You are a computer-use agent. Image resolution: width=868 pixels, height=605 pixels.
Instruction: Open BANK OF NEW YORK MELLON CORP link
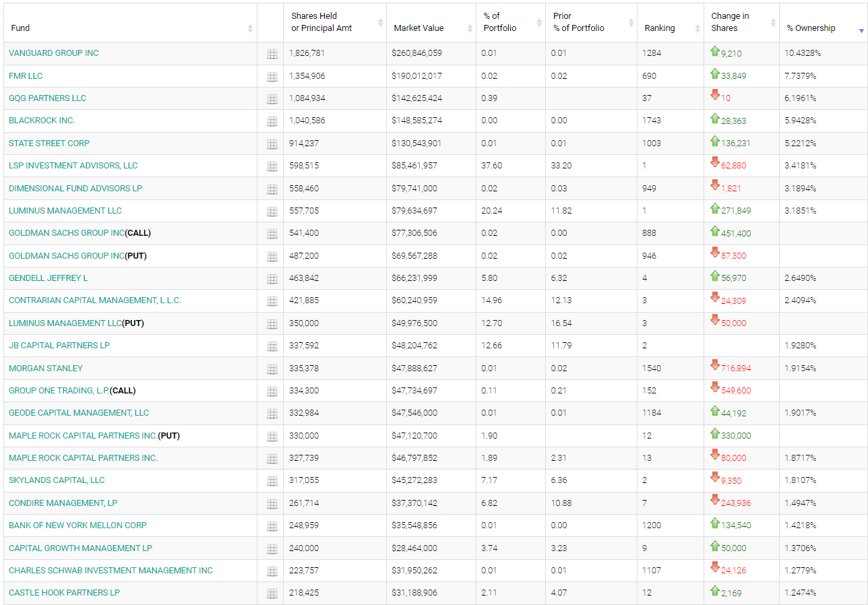[x=78, y=526]
